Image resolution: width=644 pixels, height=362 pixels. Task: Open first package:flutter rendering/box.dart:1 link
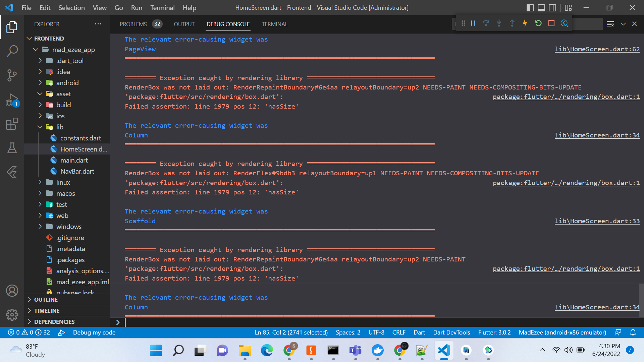[566, 97]
